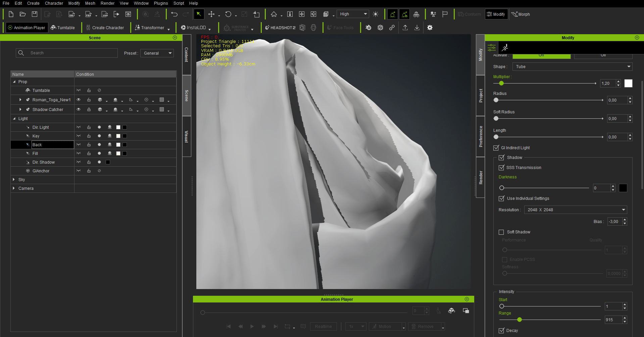Uncheck Use Individual Settings
This screenshot has height=337, width=644.
(501, 198)
